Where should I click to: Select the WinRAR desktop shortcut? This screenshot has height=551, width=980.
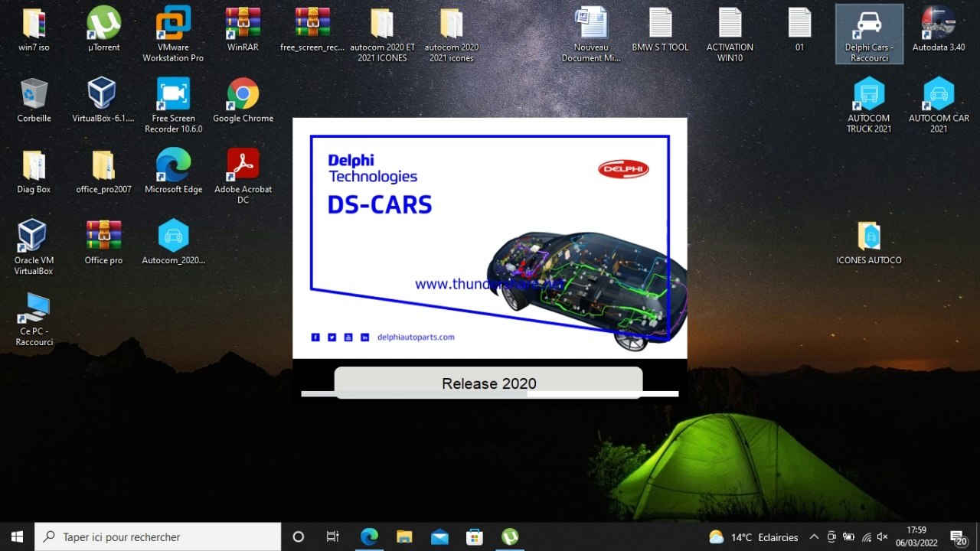(x=243, y=29)
